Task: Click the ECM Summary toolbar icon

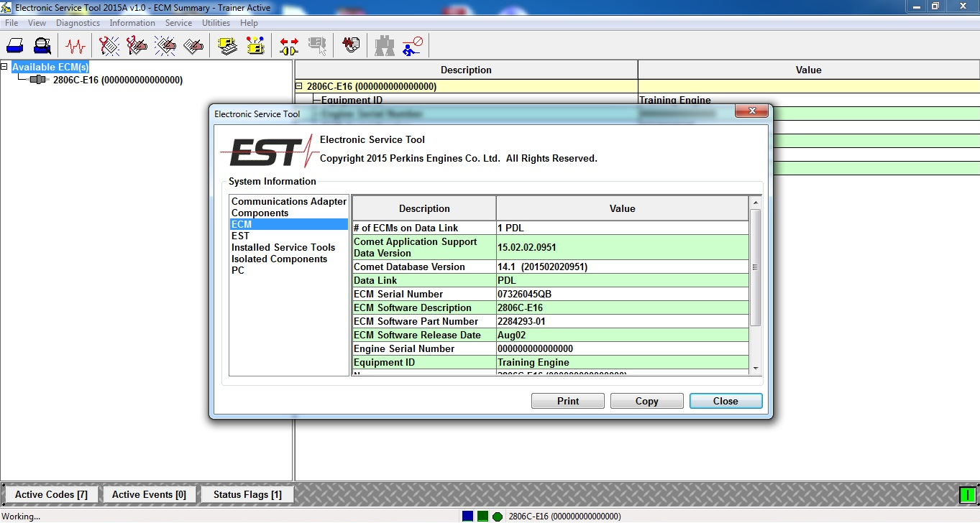Action: pos(228,46)
